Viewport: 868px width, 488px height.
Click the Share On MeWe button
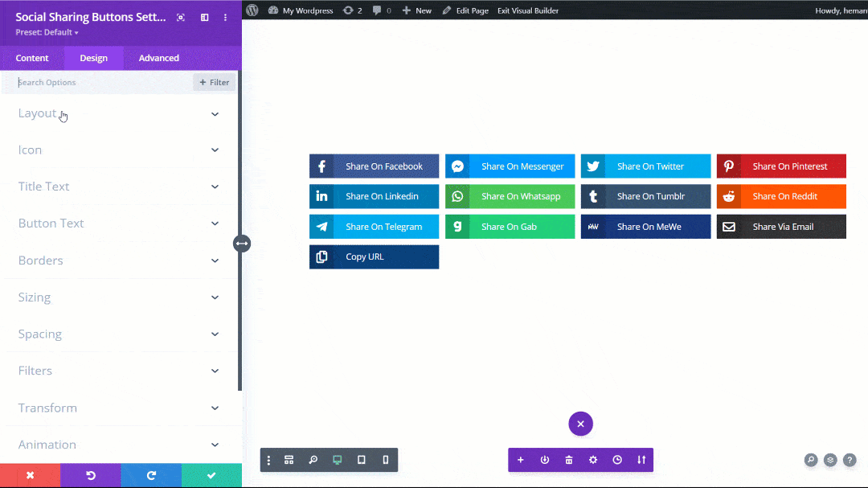(x=645, y=227)
